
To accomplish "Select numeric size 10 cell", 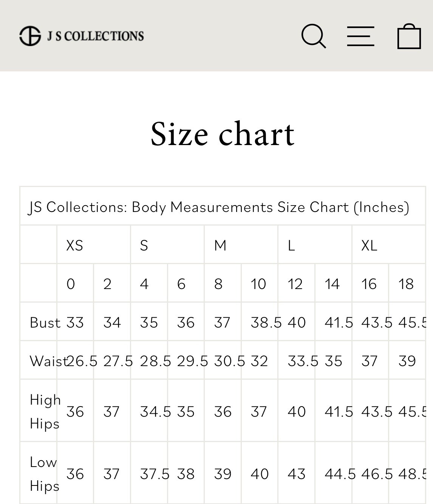I will coord(258,284).
